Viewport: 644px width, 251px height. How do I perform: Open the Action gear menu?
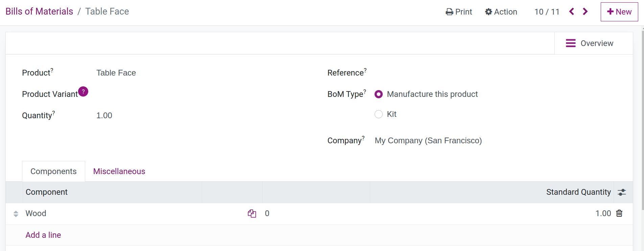501,12
